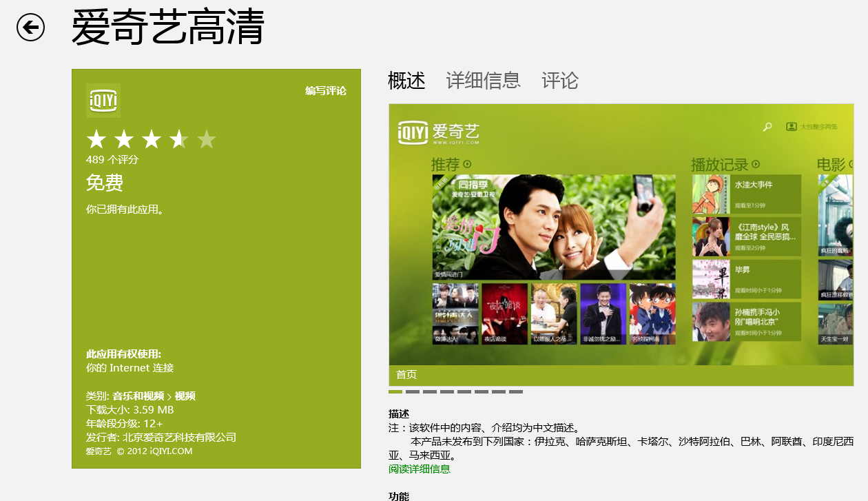Click the 年龄段分级: 12+ text
This screenshot has height=501, width=868.
[124, 424]
